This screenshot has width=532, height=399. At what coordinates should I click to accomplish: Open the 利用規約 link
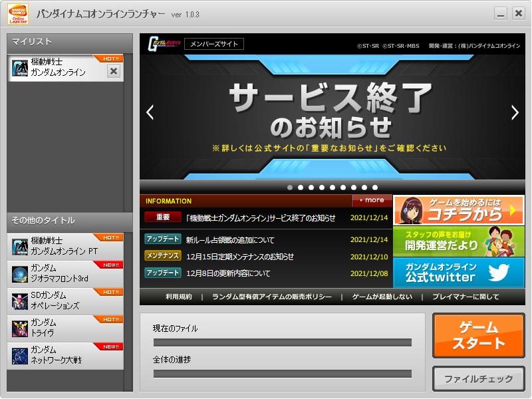[178, 297]
